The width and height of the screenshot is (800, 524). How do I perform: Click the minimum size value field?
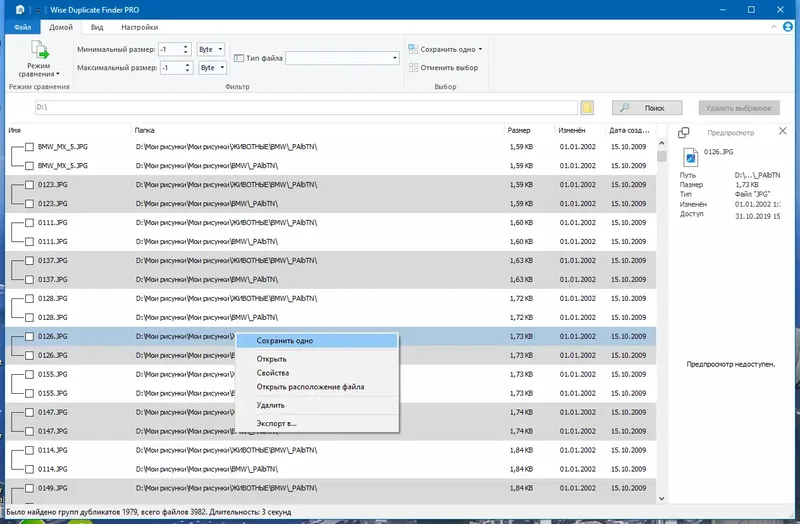(x=170, y=49)
